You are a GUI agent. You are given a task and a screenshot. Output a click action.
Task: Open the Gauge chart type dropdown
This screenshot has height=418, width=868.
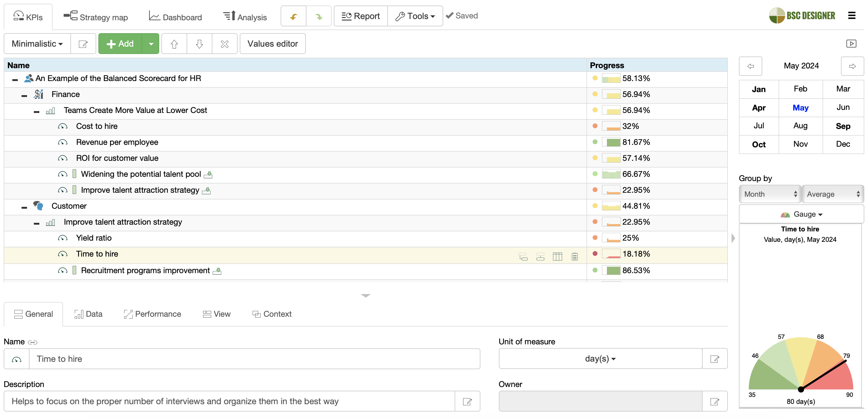point(801,215)
